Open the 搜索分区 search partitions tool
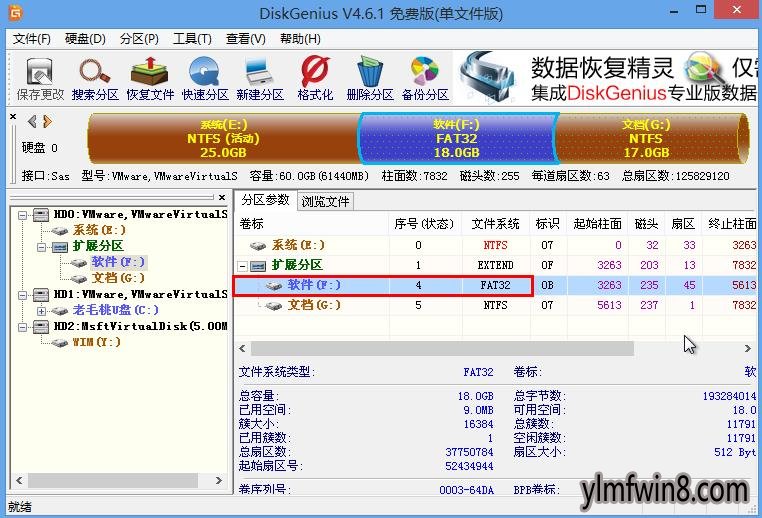762x518 pixels. click(x=95, y=78)
